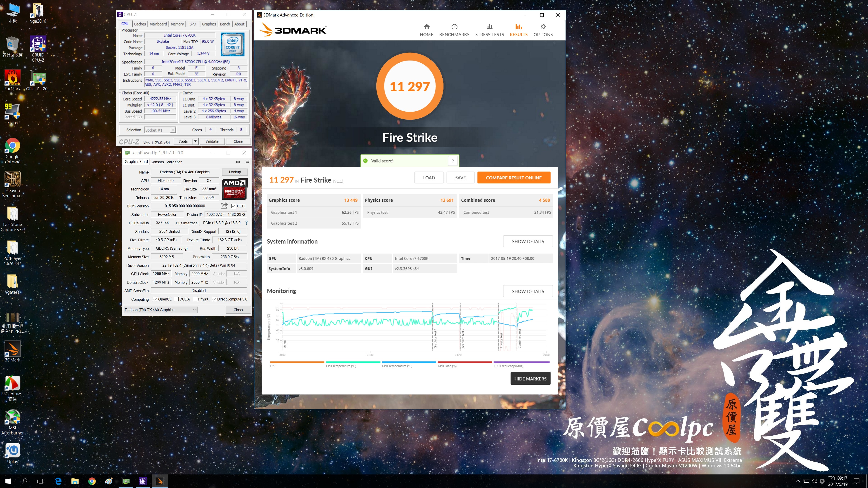Open FurMark desktop icon

click(x=12, y=80)
